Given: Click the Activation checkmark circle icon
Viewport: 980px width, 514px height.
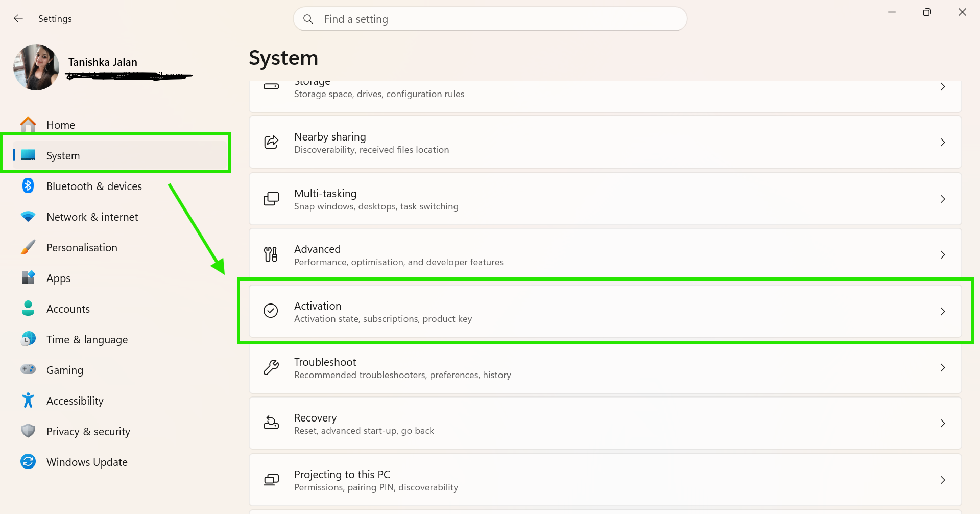Looking at the screenshot, I should pyautogui.click(x=271, y=311).
